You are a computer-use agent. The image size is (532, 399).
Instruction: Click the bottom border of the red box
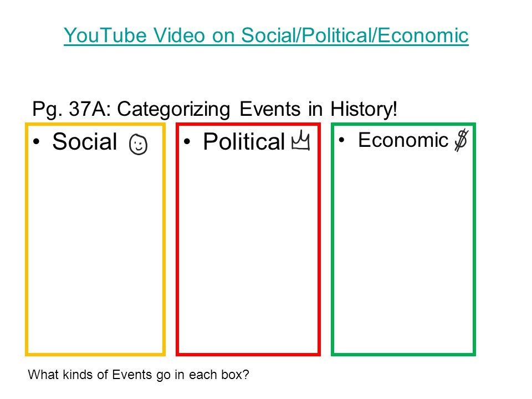[x=248, y=354]
